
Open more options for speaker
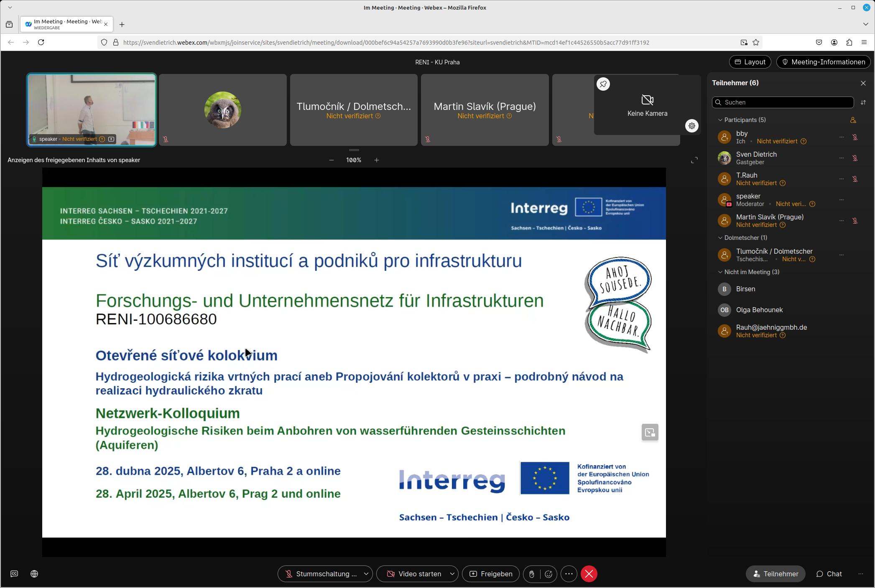coord(842,200)
